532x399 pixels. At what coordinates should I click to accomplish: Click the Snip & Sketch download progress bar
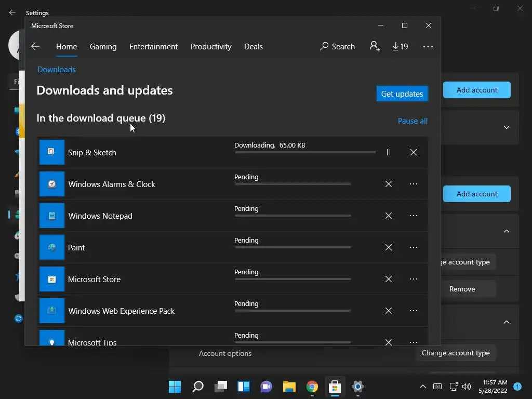(x=305, y=153)
